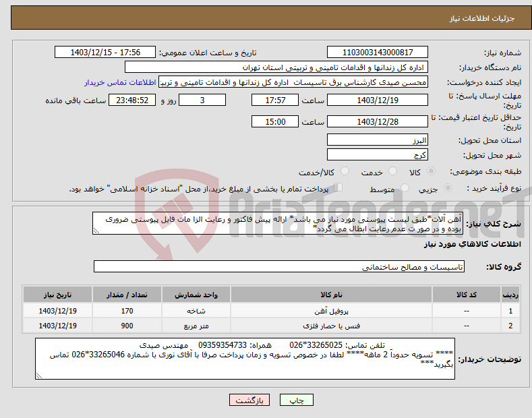The image size is (532, 418).
Task: Click the نام کالا column header
Action: click(x=331, y=295)
